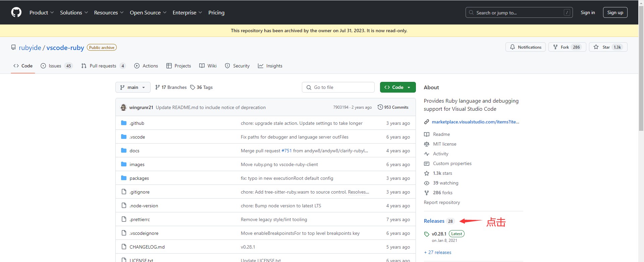Click the .gitignore file icon
The image size is (644, 262).
click(x=124, y=192)
